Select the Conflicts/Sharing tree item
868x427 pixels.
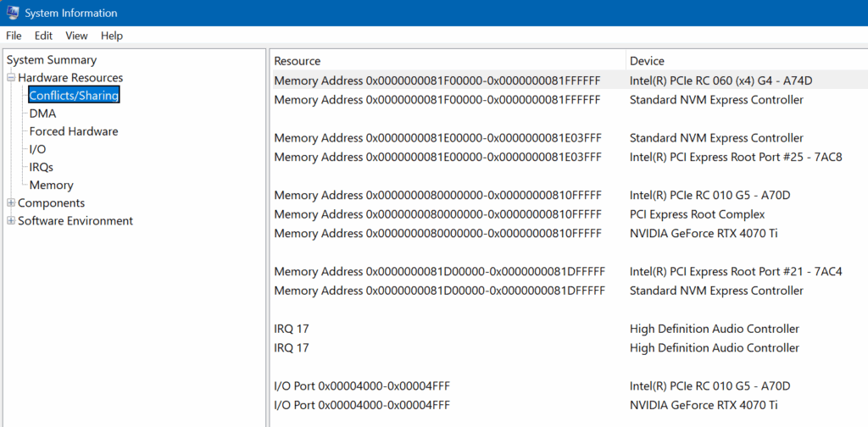tap(74, 96)
